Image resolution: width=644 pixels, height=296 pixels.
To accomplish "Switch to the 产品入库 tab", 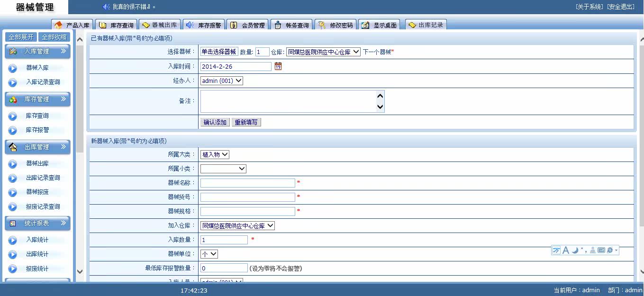I will click(73, 25).
